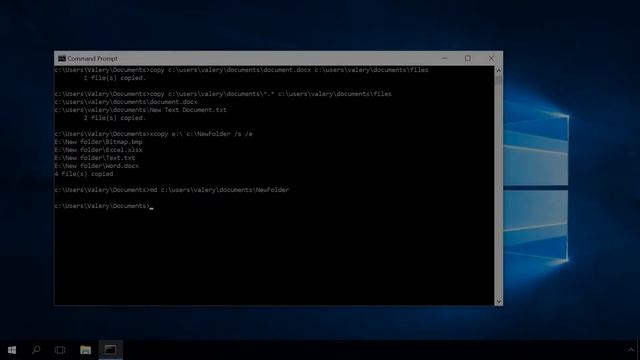Click the line 'E:\New folder\Text.txt'
This screenshot has width=640, height=360.
(x=95, y=158)
